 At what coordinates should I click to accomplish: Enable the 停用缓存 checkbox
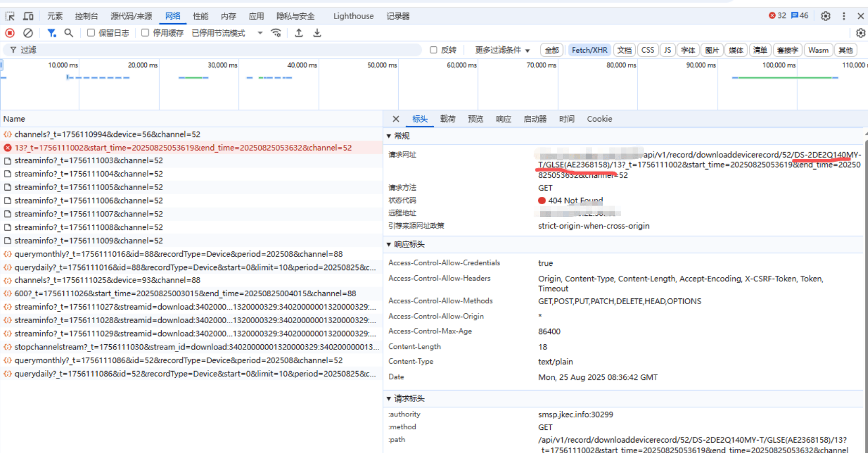pos(145,33)
